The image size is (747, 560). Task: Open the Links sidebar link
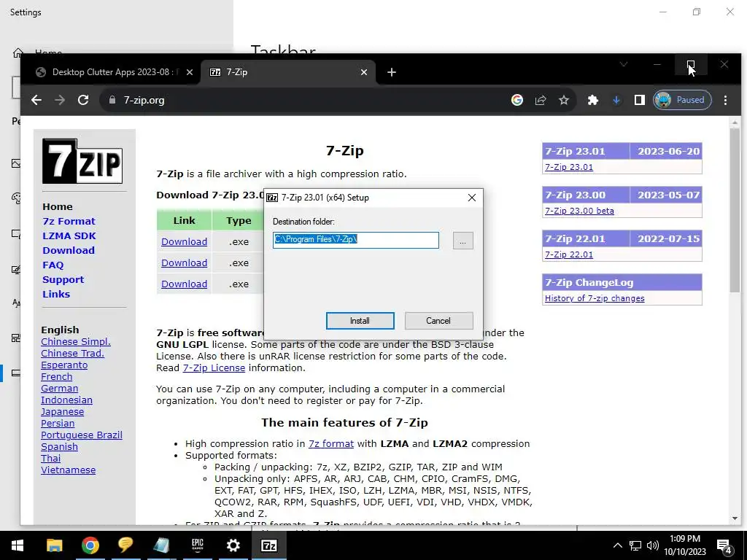[56, 295]
